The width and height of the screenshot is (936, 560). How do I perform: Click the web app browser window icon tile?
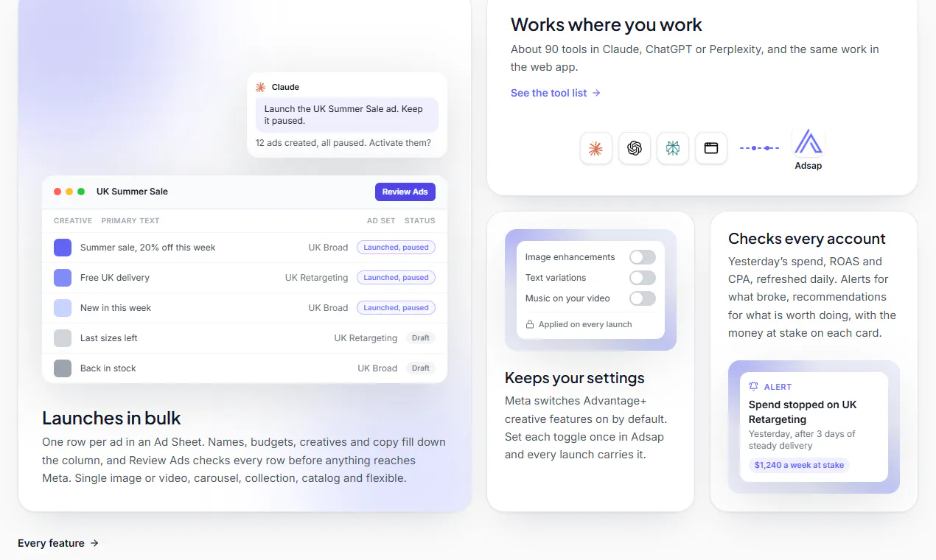click(711, 148)
